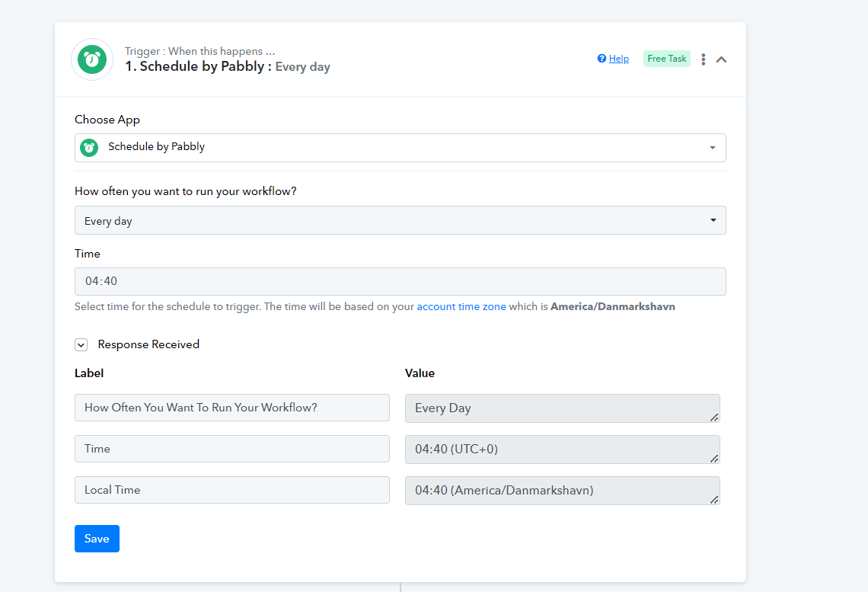
Task: Click the 'Value' column heading
Action: [420, 373]
